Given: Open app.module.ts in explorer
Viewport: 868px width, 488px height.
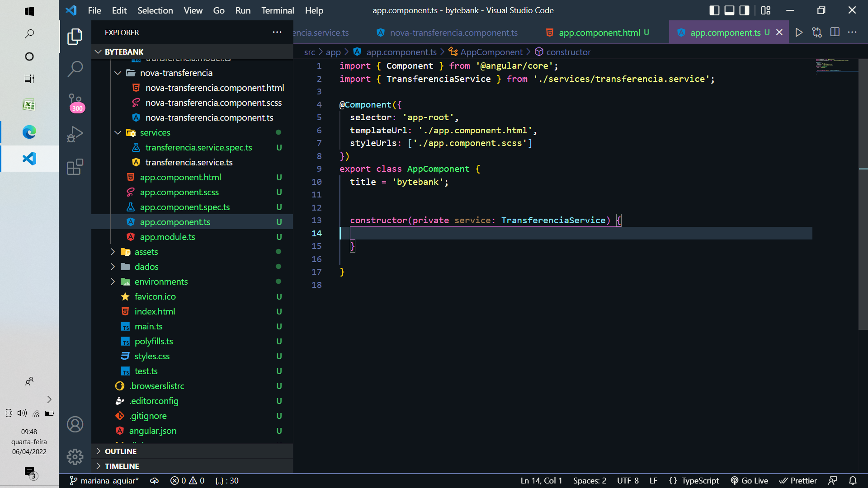Looking at the screenshot, I should pyautogui.click(x=167, y=237).
